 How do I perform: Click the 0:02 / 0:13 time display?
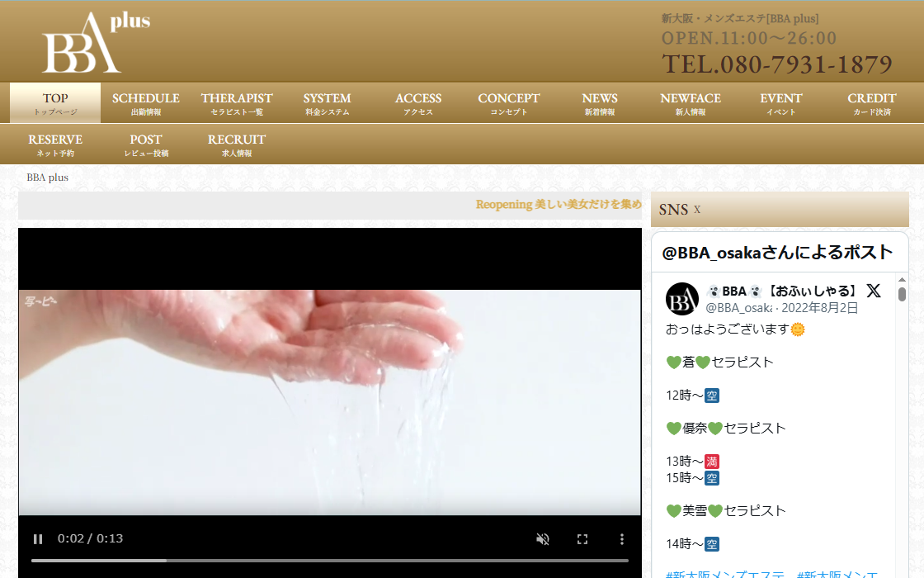(90, 538)
